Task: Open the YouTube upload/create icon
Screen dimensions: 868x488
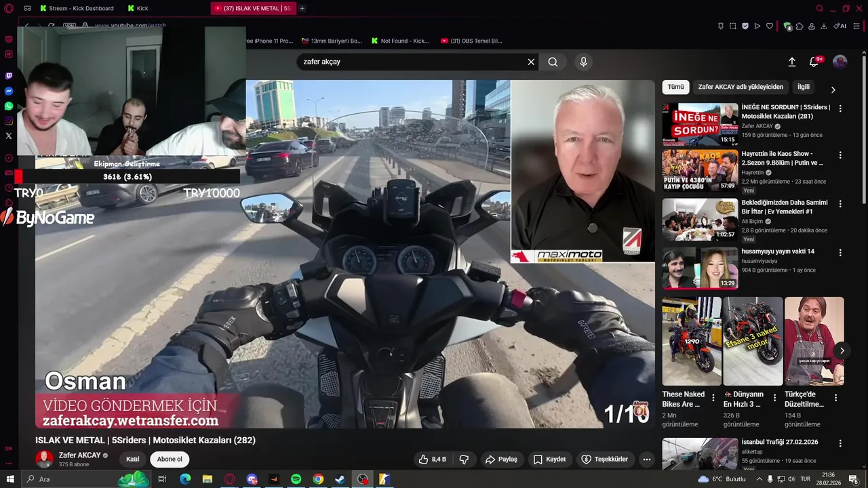Action: pos(791,62)
